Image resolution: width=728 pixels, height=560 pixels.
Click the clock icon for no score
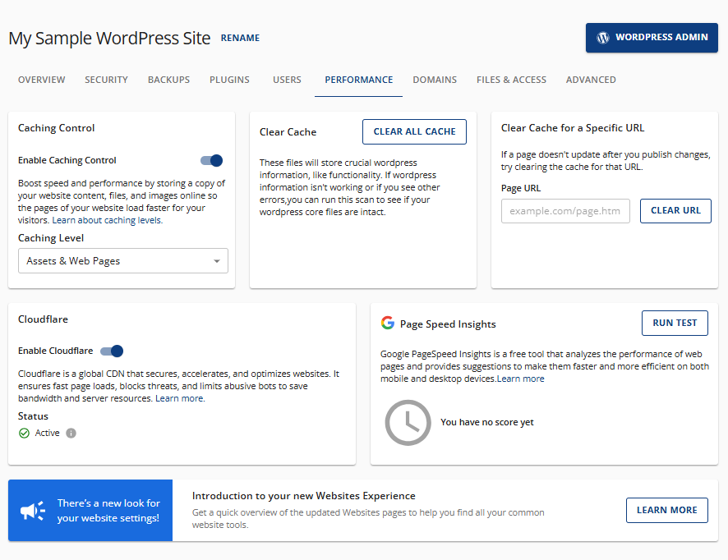[x=408, y=423]
